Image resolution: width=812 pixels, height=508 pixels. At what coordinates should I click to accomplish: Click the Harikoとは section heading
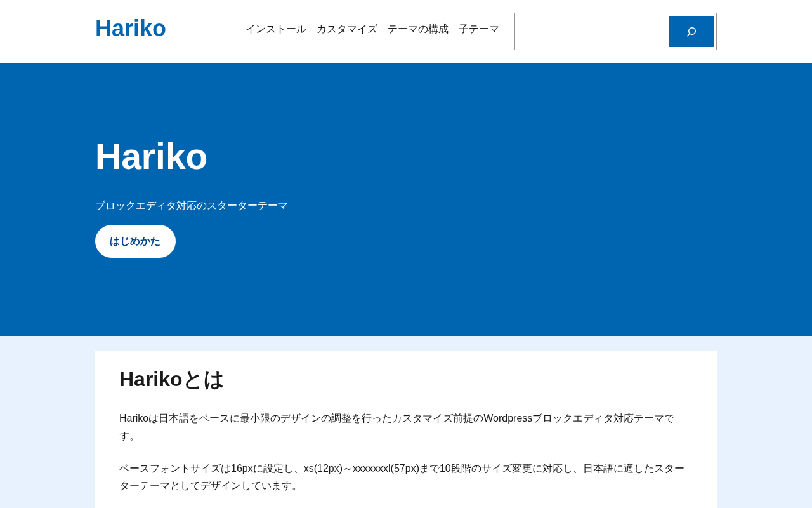pos(171,379)
